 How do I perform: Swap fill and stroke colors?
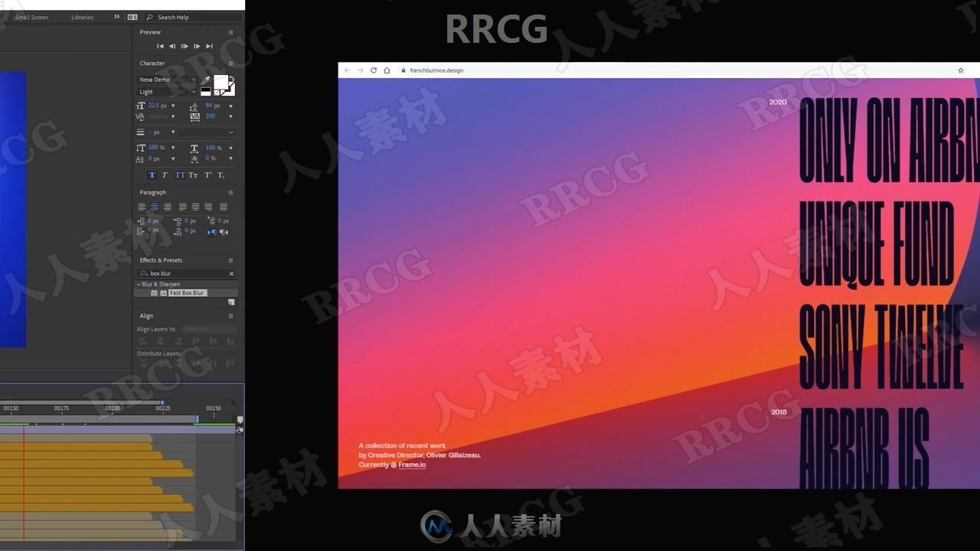232,79
